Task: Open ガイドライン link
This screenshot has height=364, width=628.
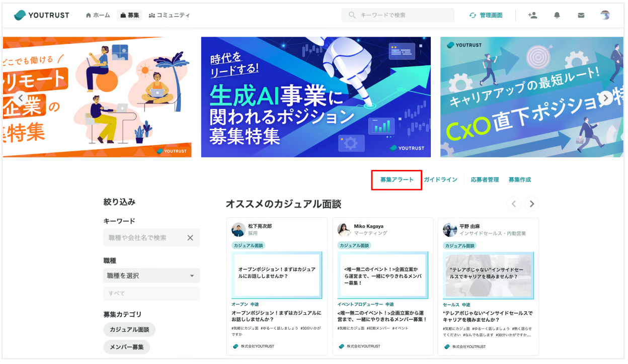Action: click(440, 179)
